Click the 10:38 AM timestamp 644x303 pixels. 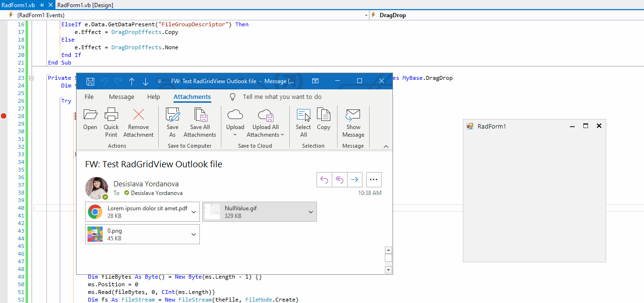point(370,193)
